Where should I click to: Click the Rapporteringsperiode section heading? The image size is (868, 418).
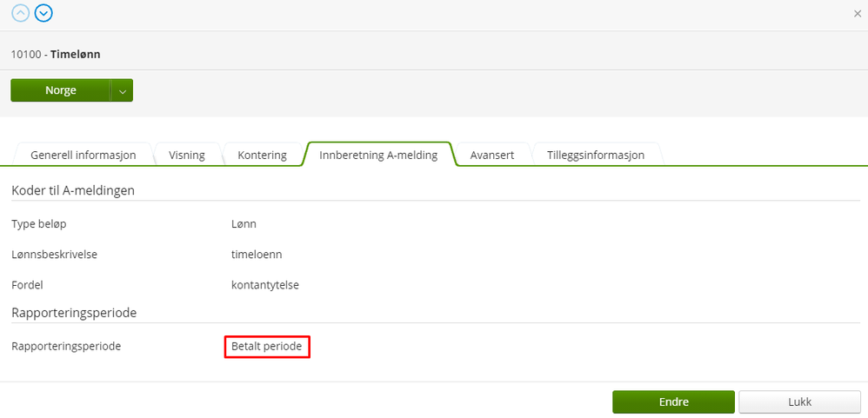(x=74, y=313)
